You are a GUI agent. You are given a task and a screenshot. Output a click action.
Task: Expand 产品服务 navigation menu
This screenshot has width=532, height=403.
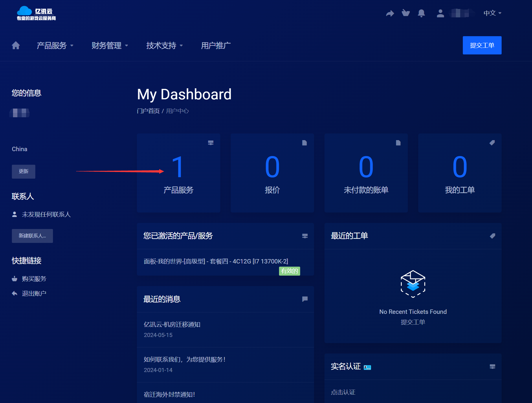55,45
